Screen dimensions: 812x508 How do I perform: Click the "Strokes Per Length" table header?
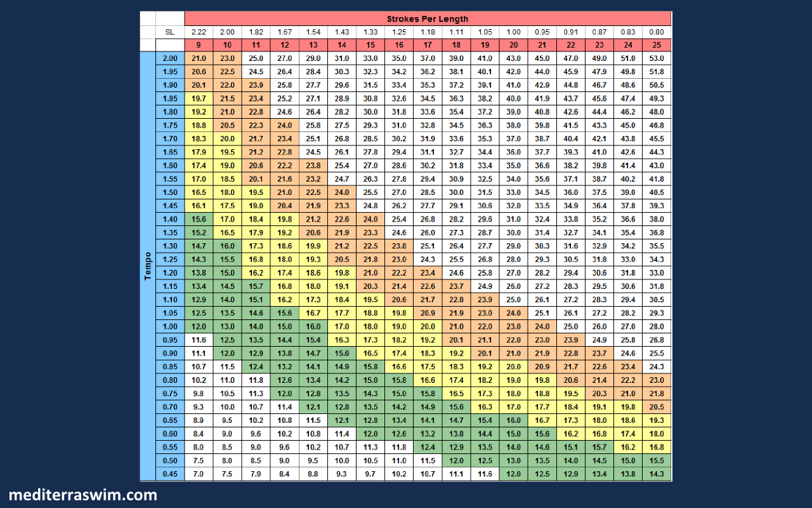pyautogui.click(x=428, y=19)
